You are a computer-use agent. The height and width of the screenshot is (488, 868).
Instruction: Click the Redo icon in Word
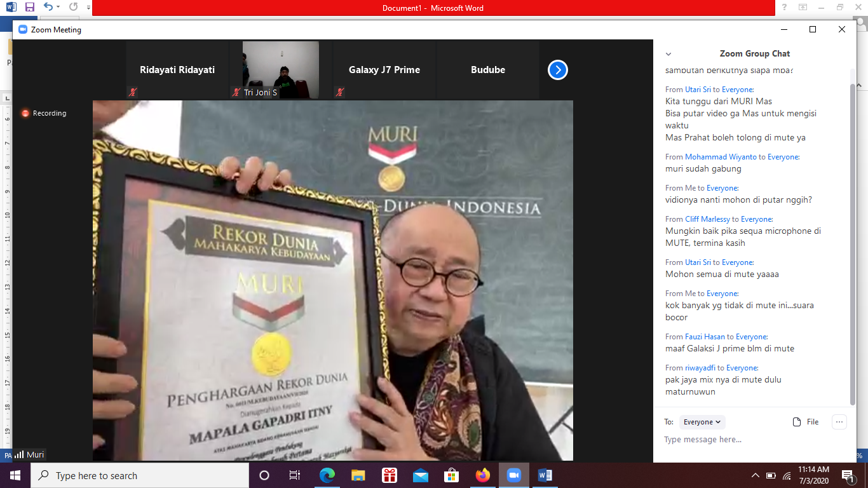point(73,7)
